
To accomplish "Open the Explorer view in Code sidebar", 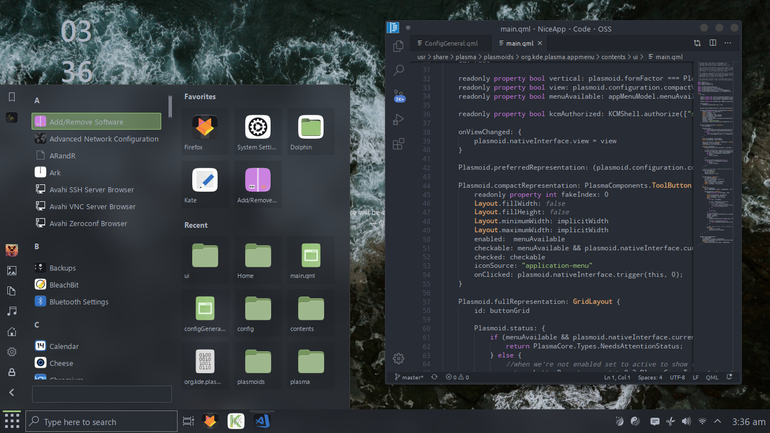I will click(x=398, y=46).
